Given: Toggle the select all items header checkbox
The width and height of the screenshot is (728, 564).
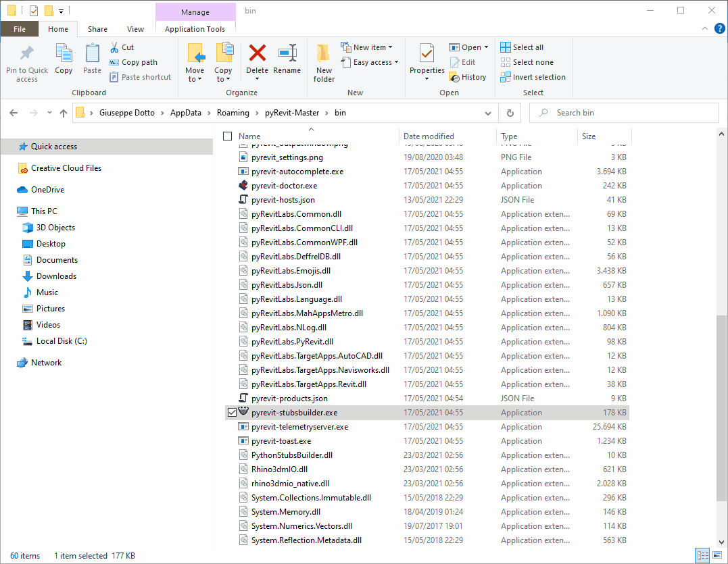Looking at the screenshot, I should click(x=228, y=136).
